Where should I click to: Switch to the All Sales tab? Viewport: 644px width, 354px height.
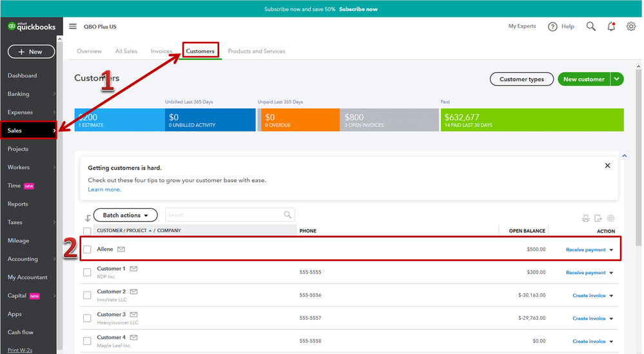126,52
